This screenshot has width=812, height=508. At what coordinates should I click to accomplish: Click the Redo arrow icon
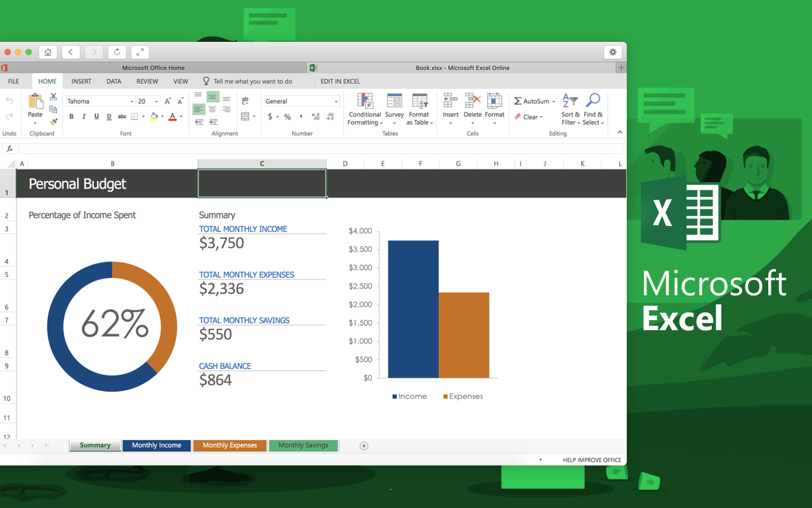(x=10, y=116)
